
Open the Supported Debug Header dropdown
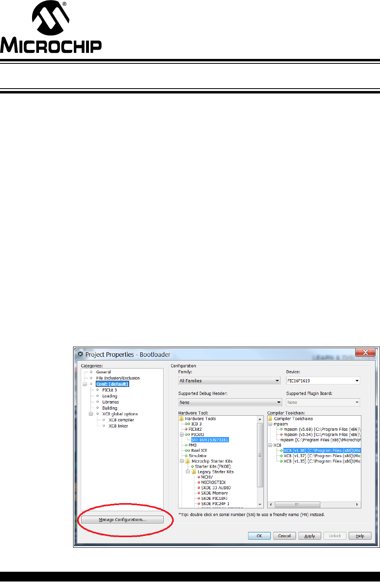tap(230, 402)
